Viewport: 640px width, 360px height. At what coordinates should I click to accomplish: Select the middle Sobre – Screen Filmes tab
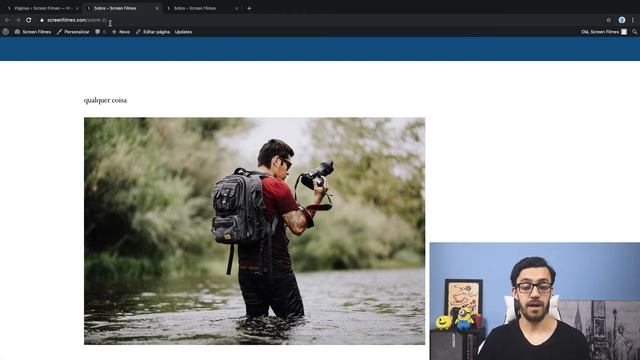(x=121, y=8)
